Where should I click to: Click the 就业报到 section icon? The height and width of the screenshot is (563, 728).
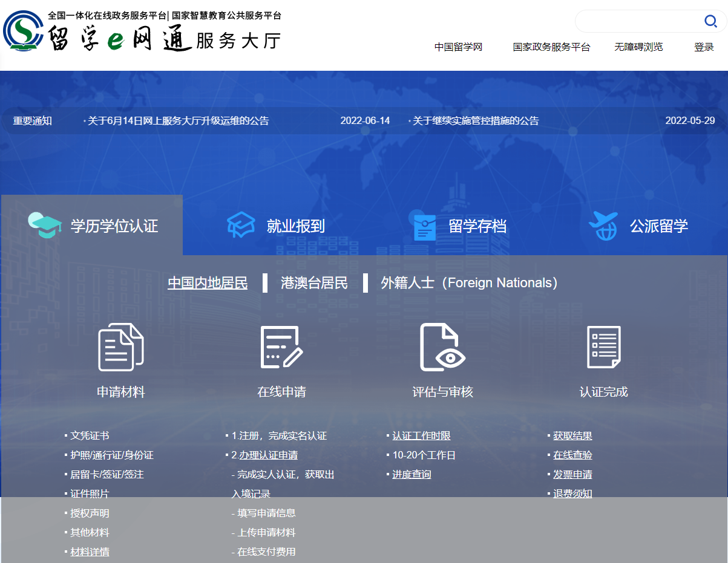tap(240, 224)
